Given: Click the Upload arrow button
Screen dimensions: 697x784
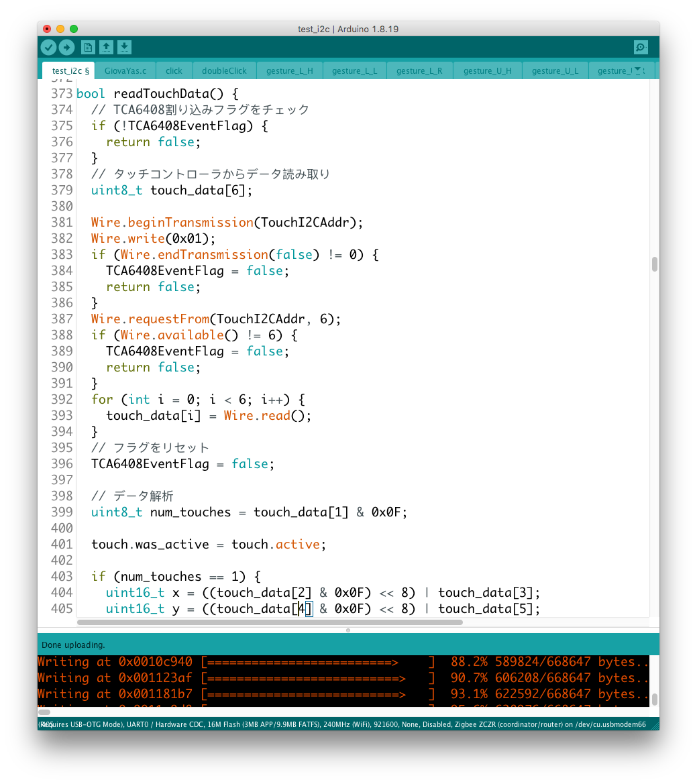Looking at the screenshot, I should click(66, 47).
